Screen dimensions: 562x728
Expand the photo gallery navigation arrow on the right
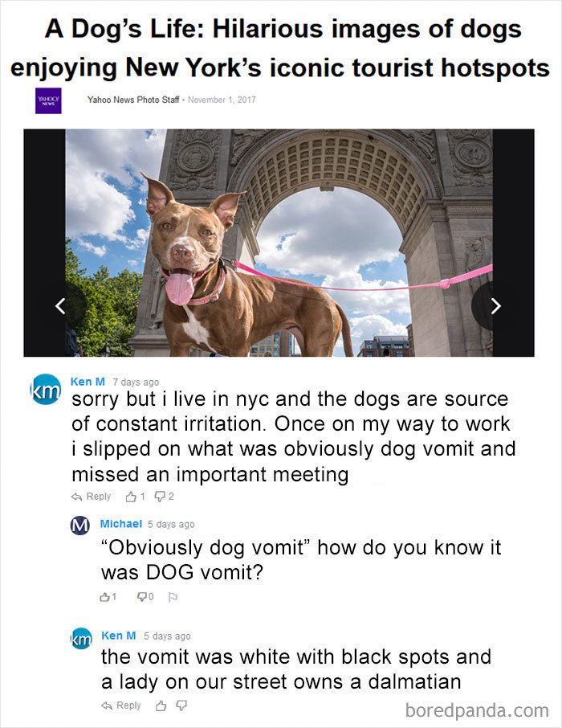pyautogui.click(x=498, y=305)
